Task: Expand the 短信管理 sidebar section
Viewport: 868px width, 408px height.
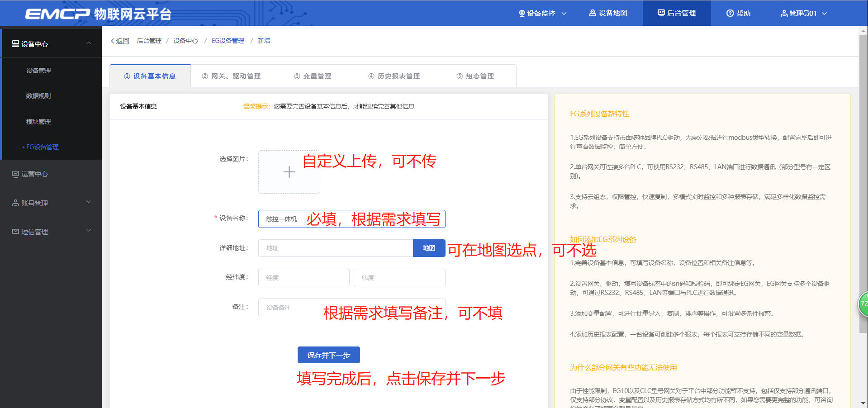Action: click(x=89, y=231)
